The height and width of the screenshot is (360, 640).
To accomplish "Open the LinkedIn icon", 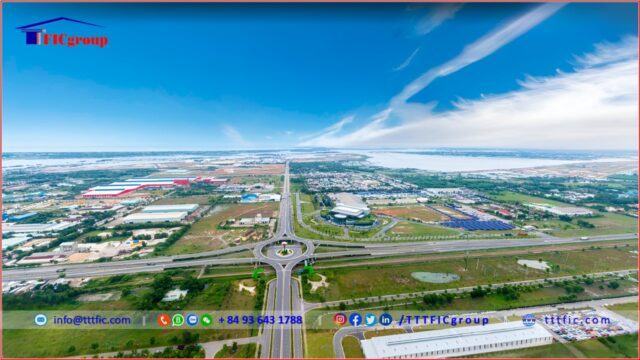I will point(386,319).
